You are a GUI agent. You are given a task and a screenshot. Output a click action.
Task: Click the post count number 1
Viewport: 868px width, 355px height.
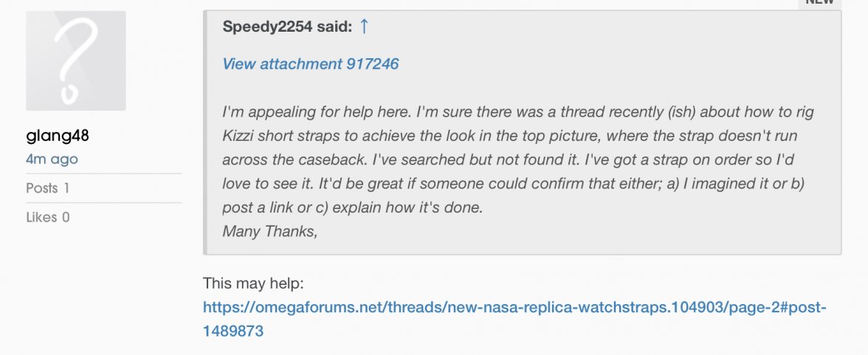pos(66,188)
